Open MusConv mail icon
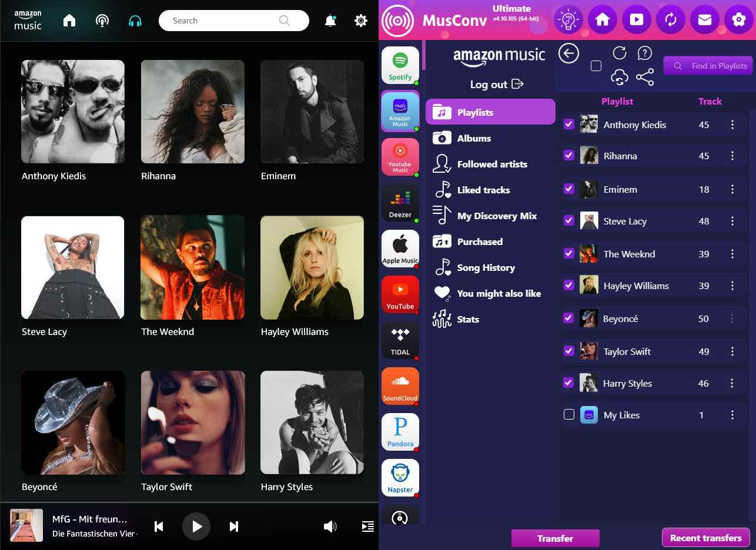Screen dimensions: 756x550 coord(704,20)
